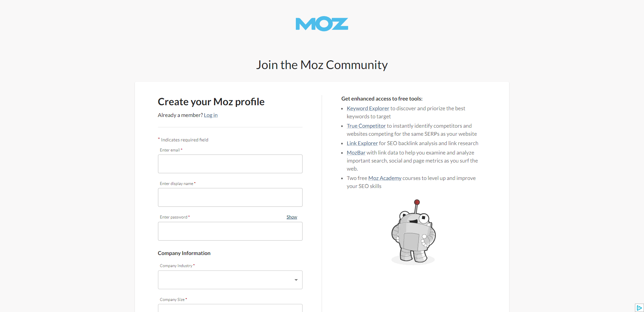Click the icon in the bottom-right corner
Viewport: 644px width, 312px height.
pyautogui.click(x=639, y=307)
